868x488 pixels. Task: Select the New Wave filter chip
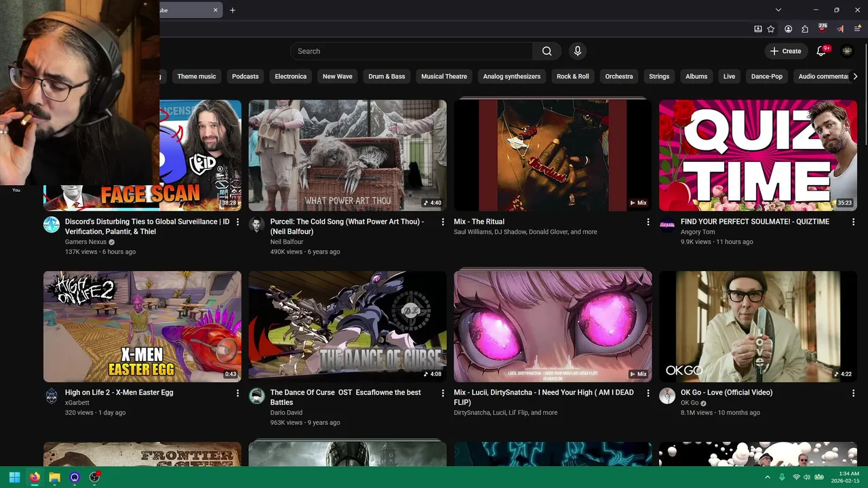click(x=338, y=77)
